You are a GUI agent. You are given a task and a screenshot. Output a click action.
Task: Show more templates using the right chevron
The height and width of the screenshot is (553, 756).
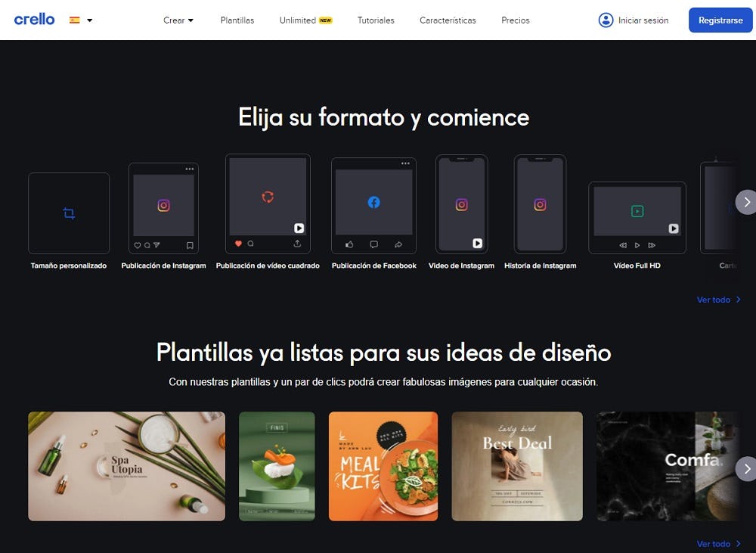pyautogui.click(x=745, y=467)
